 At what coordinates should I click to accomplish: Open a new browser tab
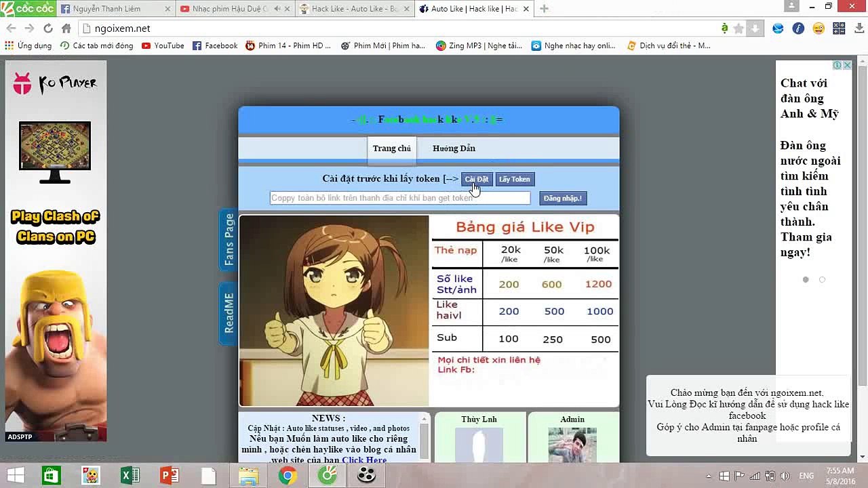(544, 9)
